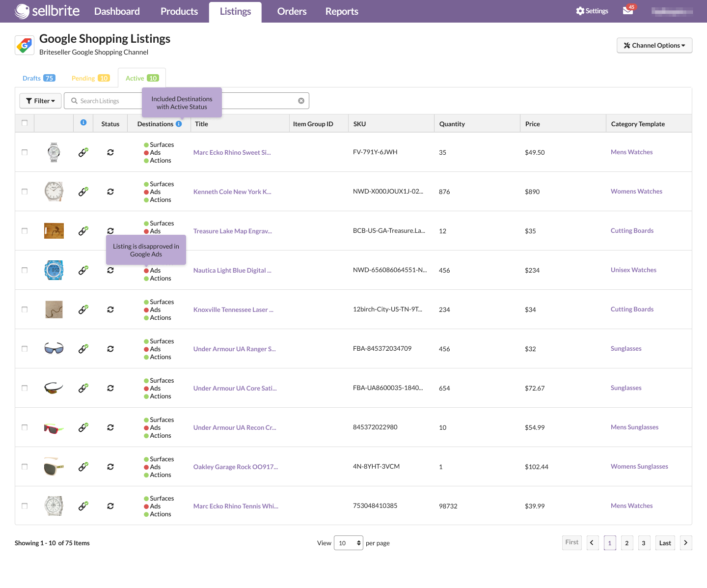Click sync status icon for Oakley Garage Rock row

click(110, 467)
